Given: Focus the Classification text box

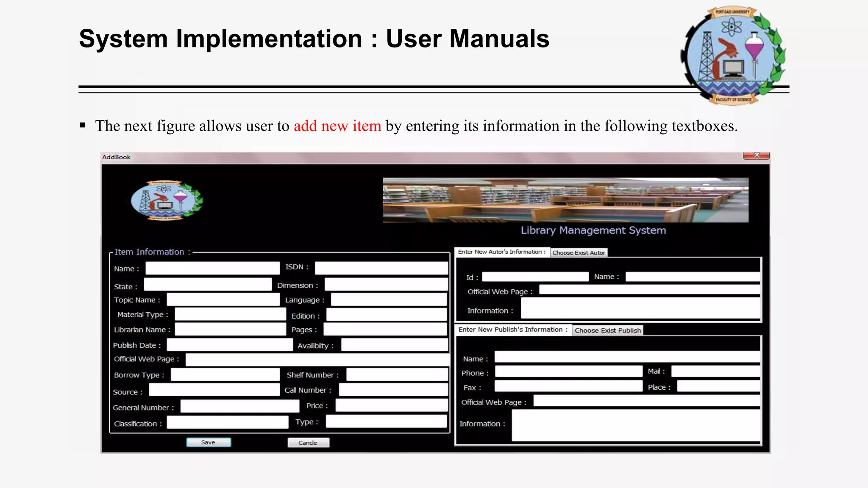Looking at the screenshot, I should tap(228, 422).
